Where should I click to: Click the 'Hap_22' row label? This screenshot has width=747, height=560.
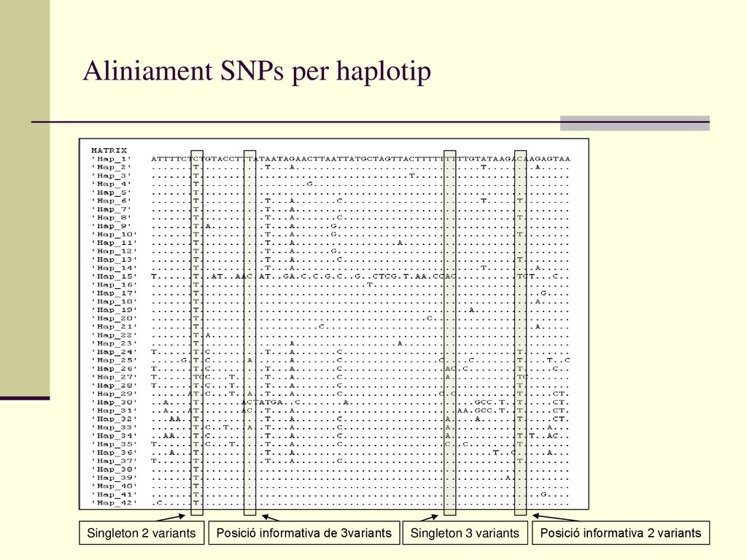pos(114,335)
